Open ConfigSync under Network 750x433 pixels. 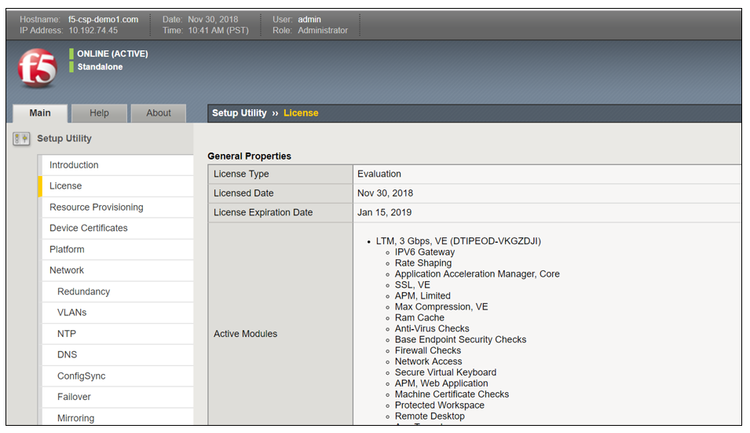[x=117, y=376]
